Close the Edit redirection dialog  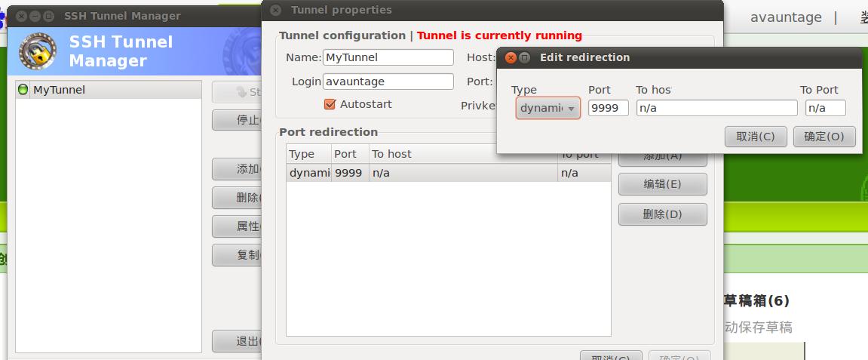tap(511, 57)
